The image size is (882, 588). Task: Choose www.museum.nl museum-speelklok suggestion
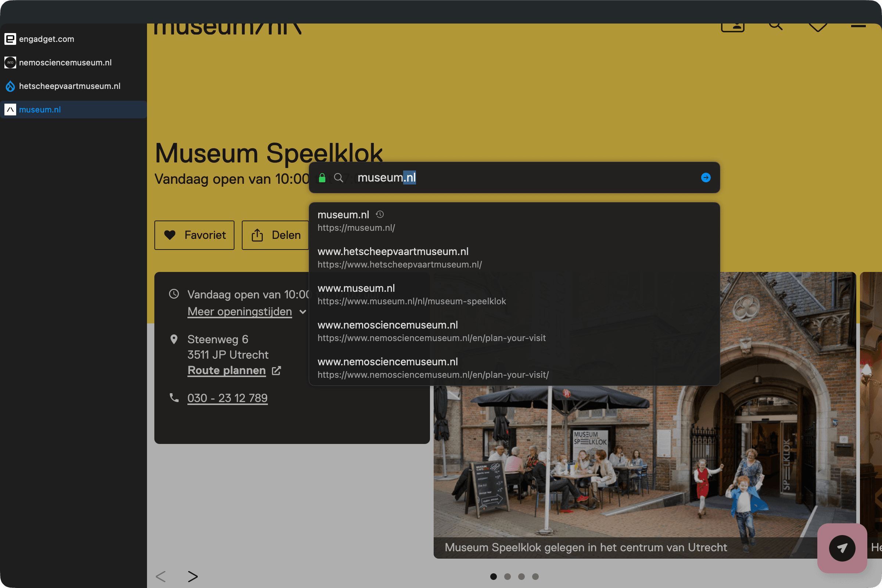514,294
